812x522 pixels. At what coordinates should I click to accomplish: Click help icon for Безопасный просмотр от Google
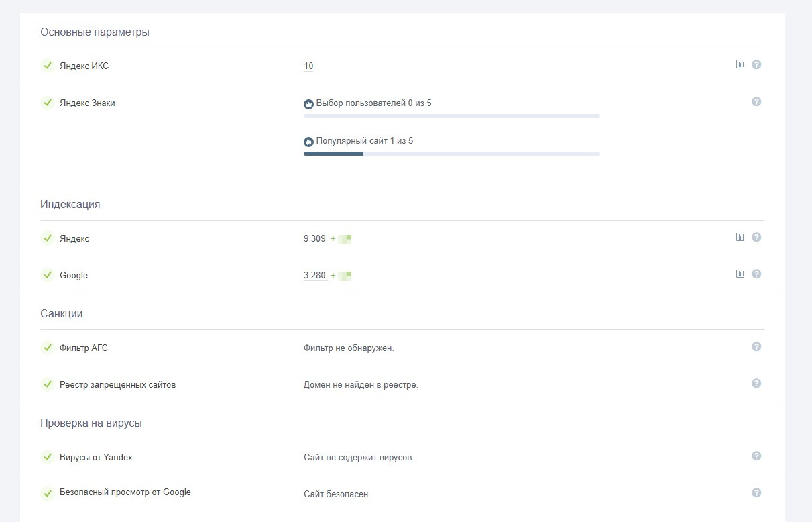tap(756, 493)
